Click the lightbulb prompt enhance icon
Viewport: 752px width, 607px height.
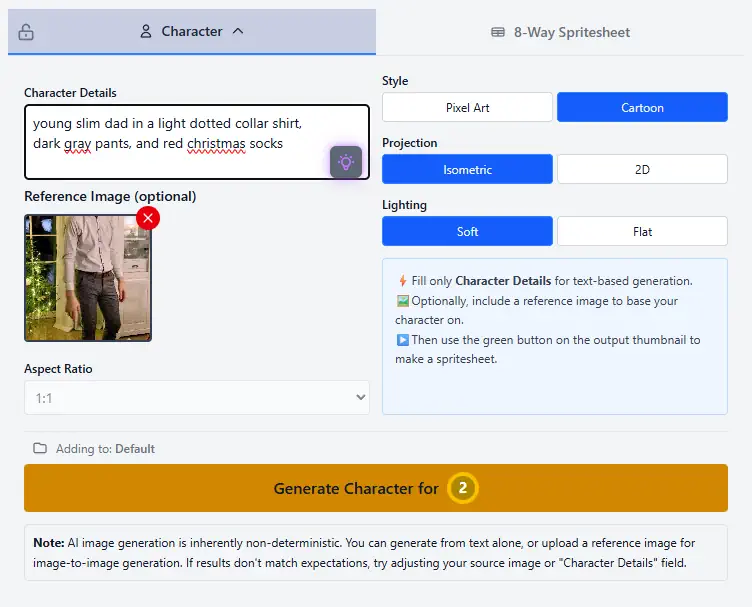346,161
